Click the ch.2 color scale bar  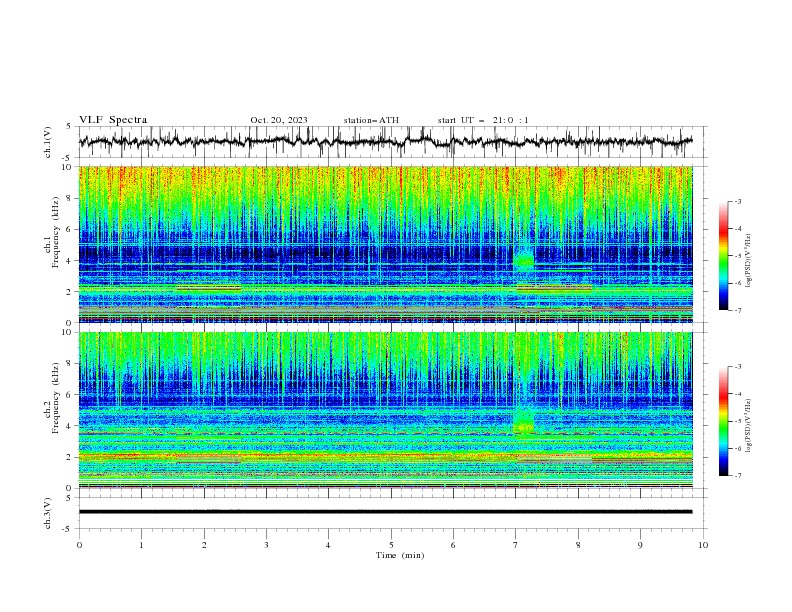point(723,421)
